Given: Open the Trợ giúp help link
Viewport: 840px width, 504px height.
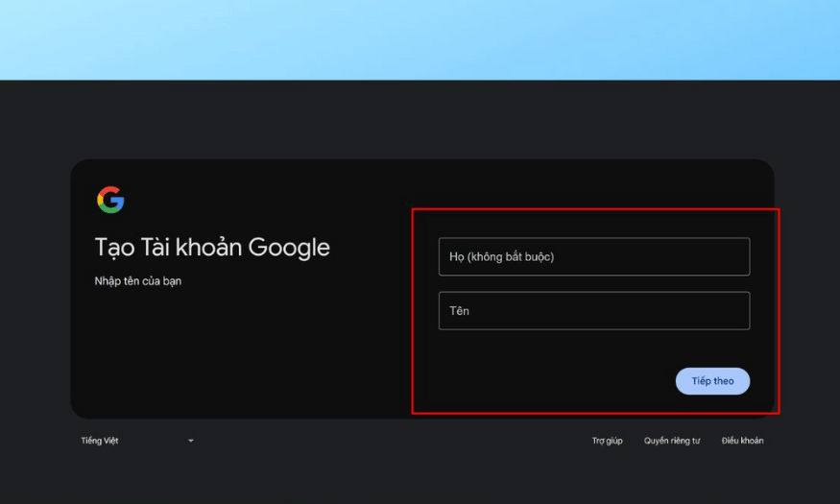Looking at the screenshot, I should click(x=607, y=441).
